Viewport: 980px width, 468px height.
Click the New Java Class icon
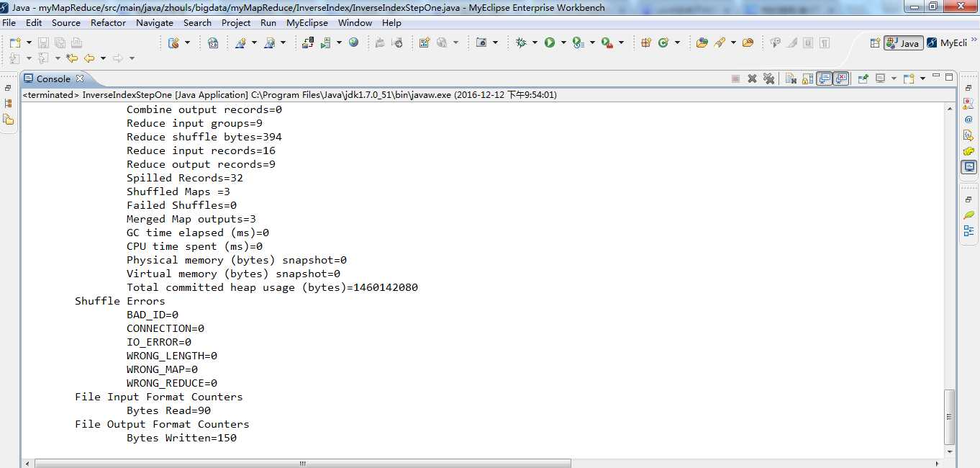[x=663, y=42]
